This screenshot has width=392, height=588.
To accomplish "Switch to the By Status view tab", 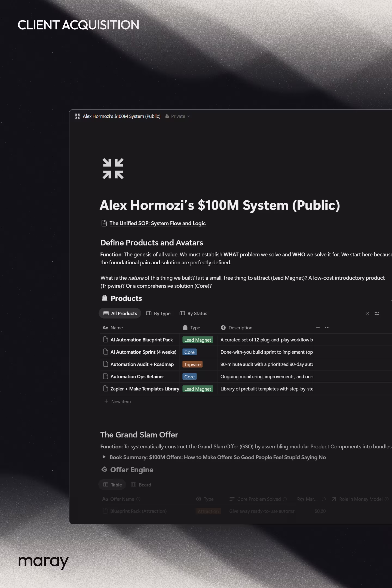I will point(193,313).
